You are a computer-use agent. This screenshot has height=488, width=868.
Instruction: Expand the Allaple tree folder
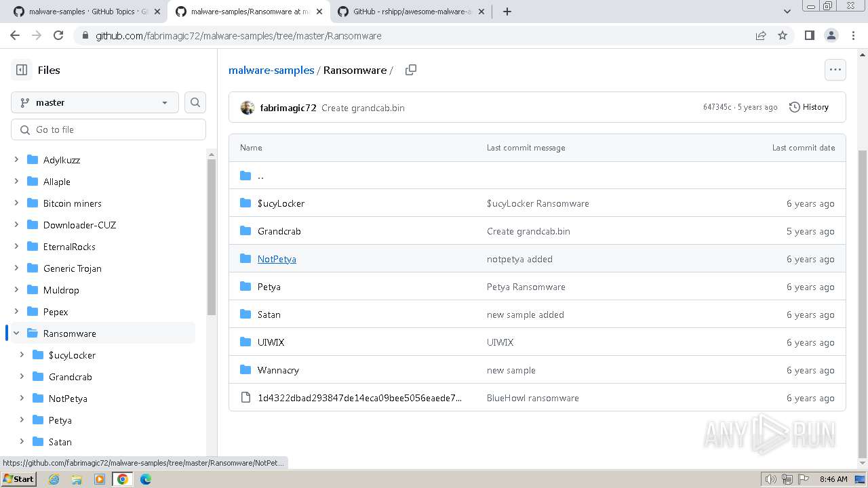point(16,182)
